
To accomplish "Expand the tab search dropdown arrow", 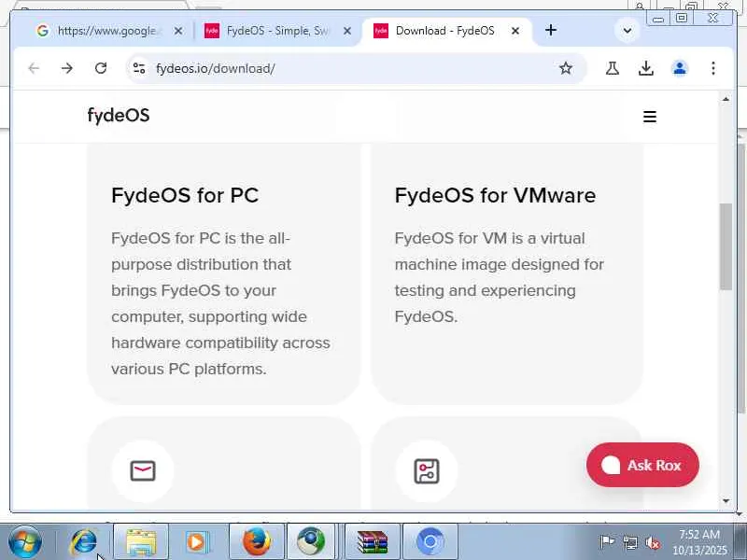I will [x=627, y=31].
